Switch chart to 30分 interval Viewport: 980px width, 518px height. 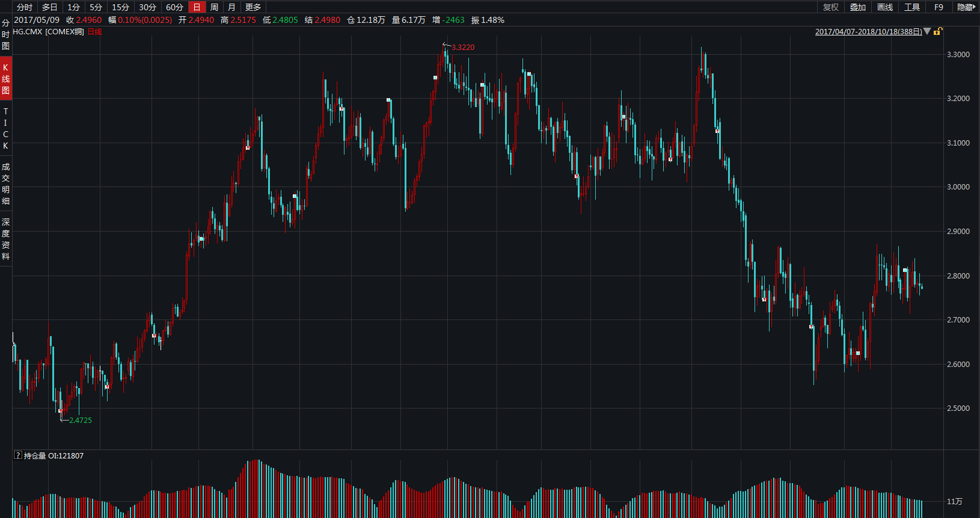147,7
